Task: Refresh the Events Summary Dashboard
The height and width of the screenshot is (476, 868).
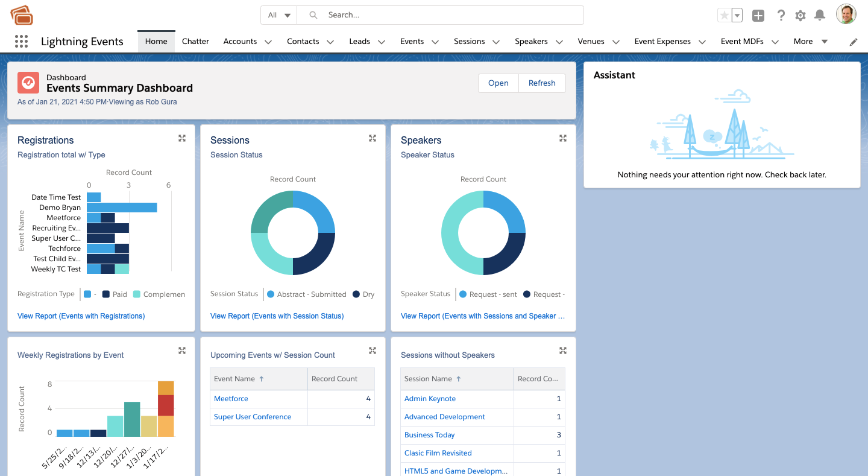Action: (541, 83)
